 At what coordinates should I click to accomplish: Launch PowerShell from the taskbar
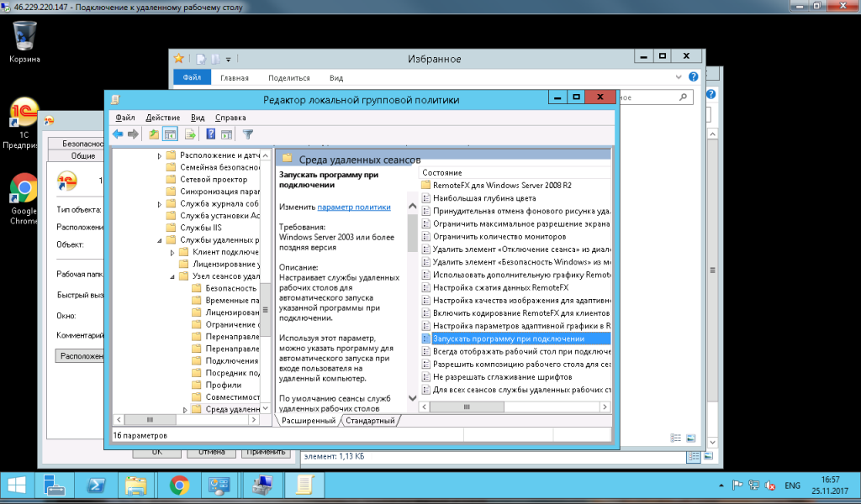pos(97,486)
